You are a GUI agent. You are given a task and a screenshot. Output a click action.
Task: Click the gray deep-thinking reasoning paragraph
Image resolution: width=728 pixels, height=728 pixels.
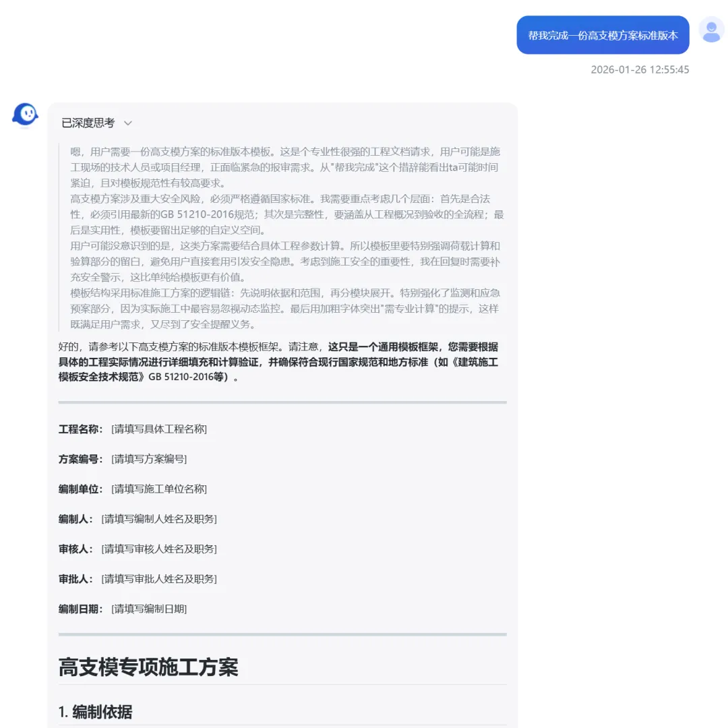pos(286,238)
